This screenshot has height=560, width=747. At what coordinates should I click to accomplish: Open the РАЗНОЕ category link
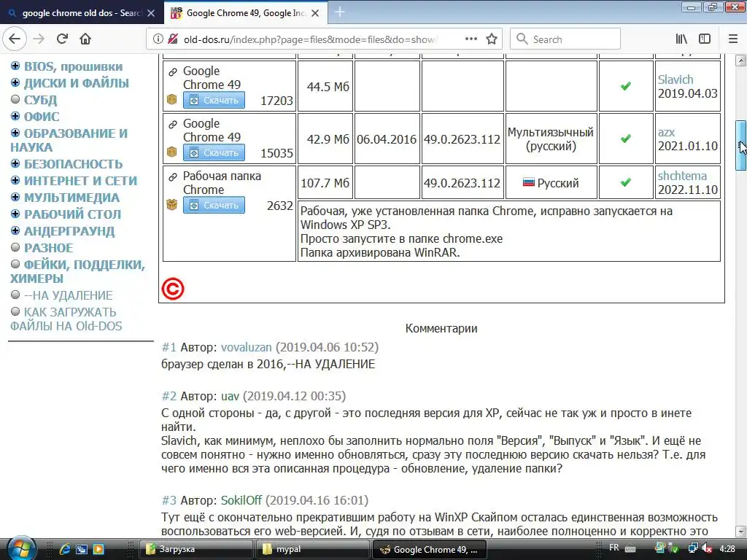(x=49, y=248)
